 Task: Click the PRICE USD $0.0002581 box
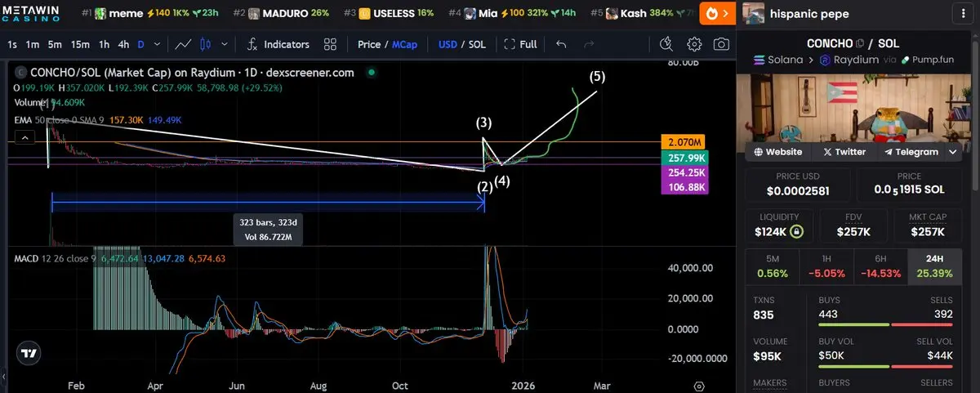pyautogui.click(x=799, y=185)
